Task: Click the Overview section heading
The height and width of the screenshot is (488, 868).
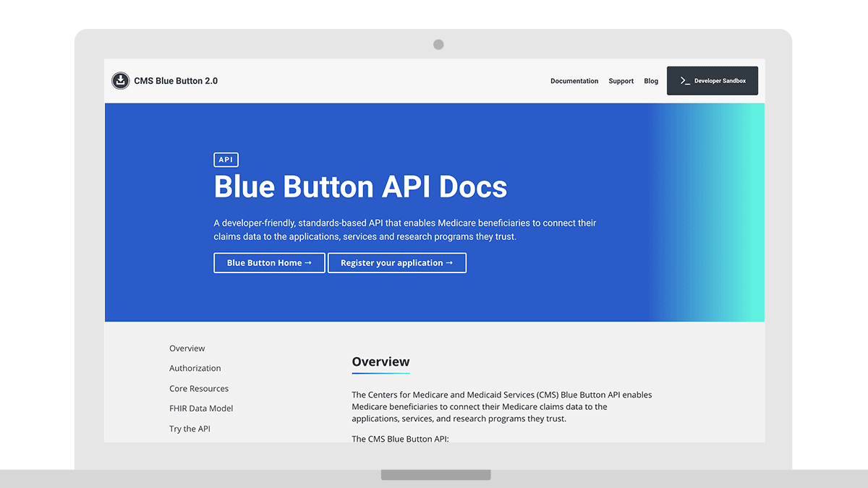Action: (x=380, y=361)
